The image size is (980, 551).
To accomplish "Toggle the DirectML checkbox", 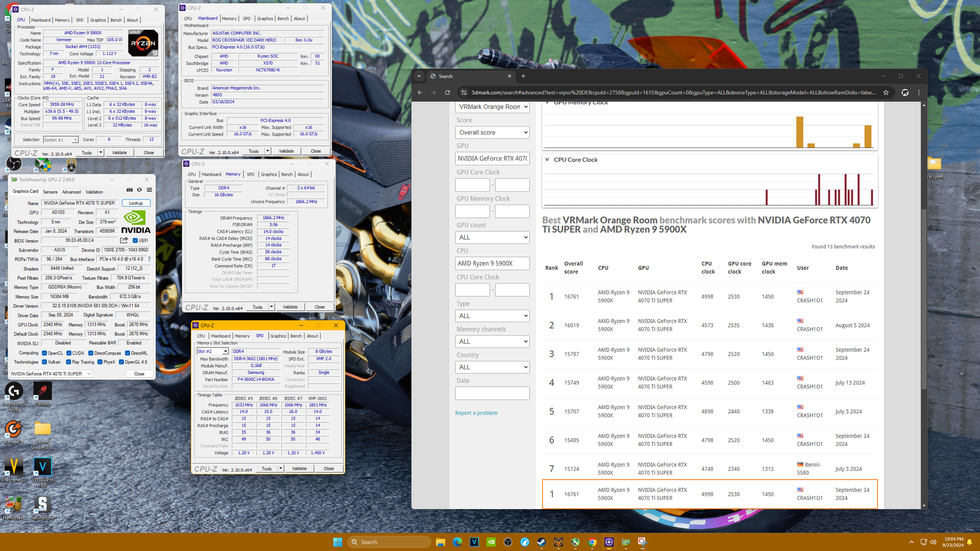I will (x=128, y=353).
